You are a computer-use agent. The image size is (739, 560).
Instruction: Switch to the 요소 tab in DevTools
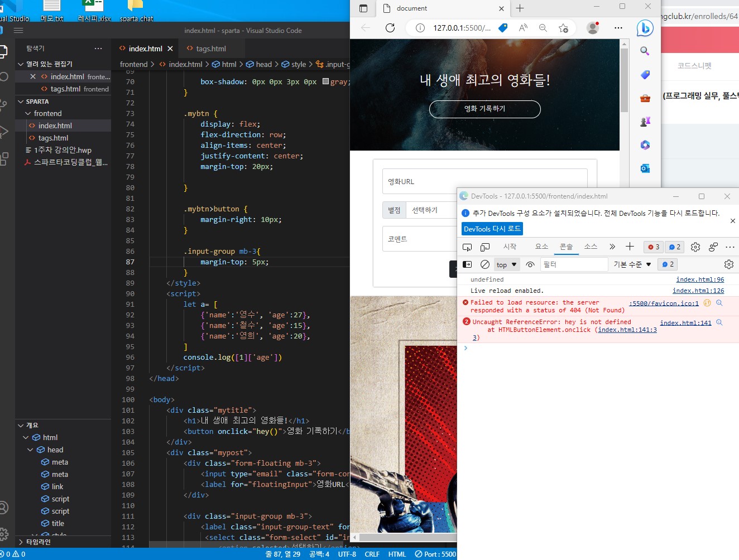[541, 247]
